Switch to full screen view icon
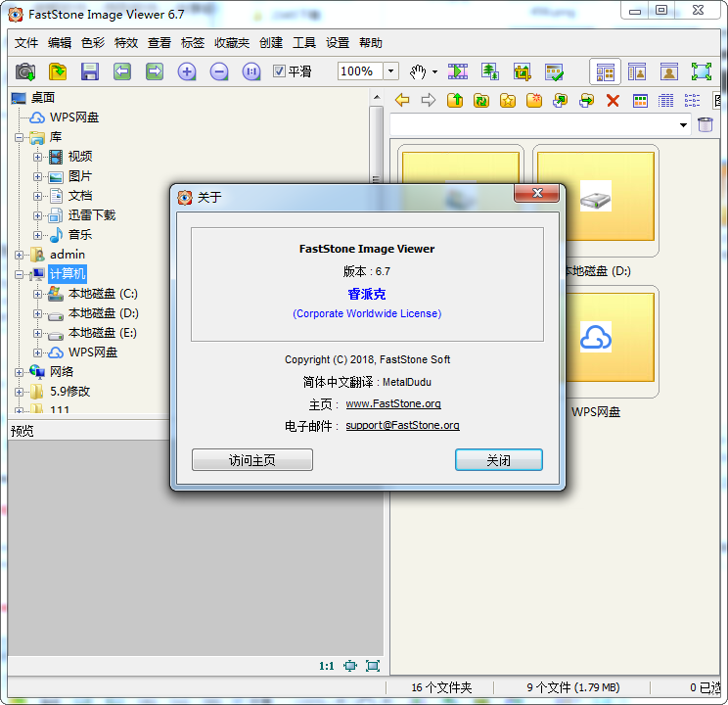Screen dimensions: 728x705 pyautogui.click(x=701, y=71)
